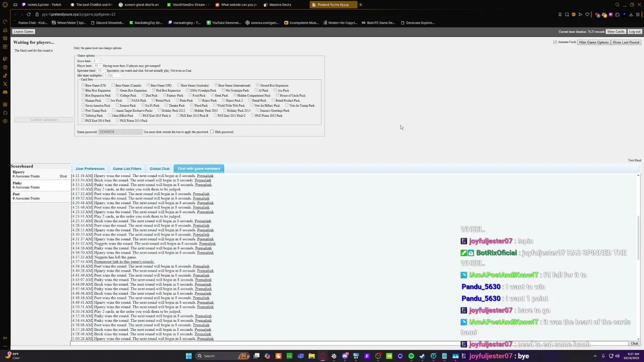This screenshot has width=644, height=362.
Task: Open the X (Twitter) sidebar icon
Action: (x=5, y=83)
